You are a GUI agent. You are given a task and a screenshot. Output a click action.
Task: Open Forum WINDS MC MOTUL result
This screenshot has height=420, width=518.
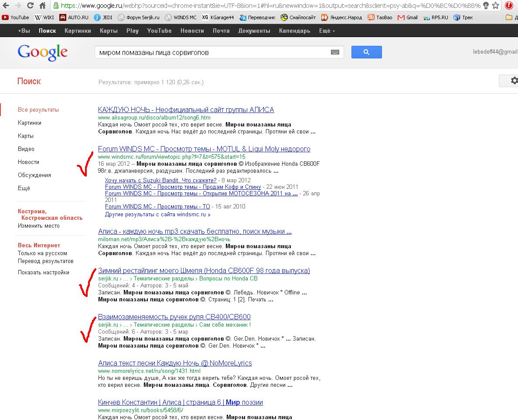click(x=204, y=149)
